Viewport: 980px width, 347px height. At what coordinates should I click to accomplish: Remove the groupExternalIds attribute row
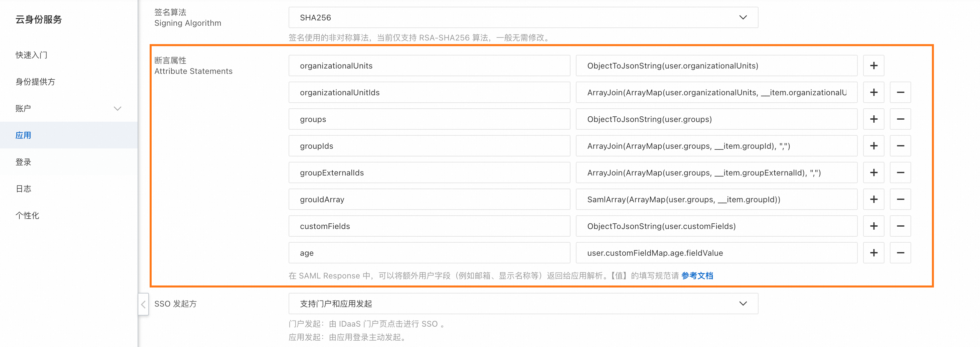coord(900,172)
